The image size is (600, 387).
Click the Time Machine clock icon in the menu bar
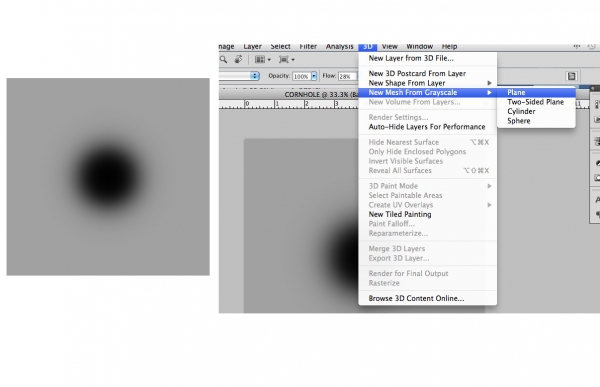click(592, 46)
